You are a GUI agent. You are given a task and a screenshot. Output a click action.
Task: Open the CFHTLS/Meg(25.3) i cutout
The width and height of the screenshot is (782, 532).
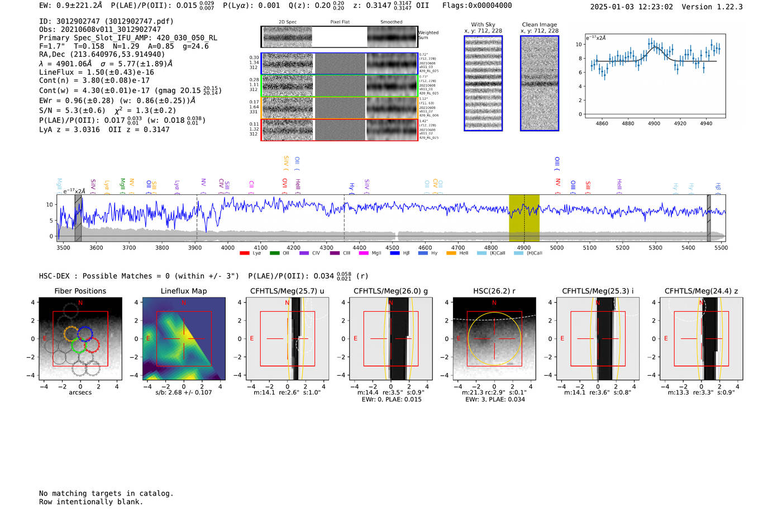coord(598,339)
